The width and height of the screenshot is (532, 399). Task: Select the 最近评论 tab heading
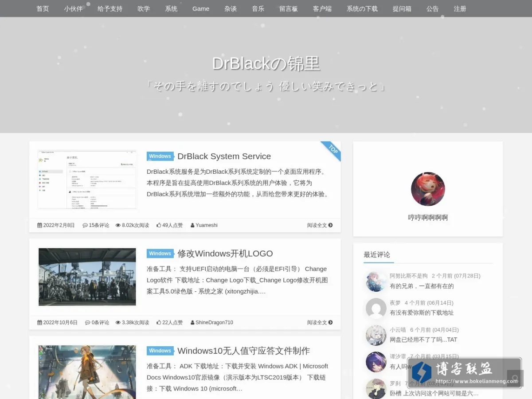coord(377,254)
